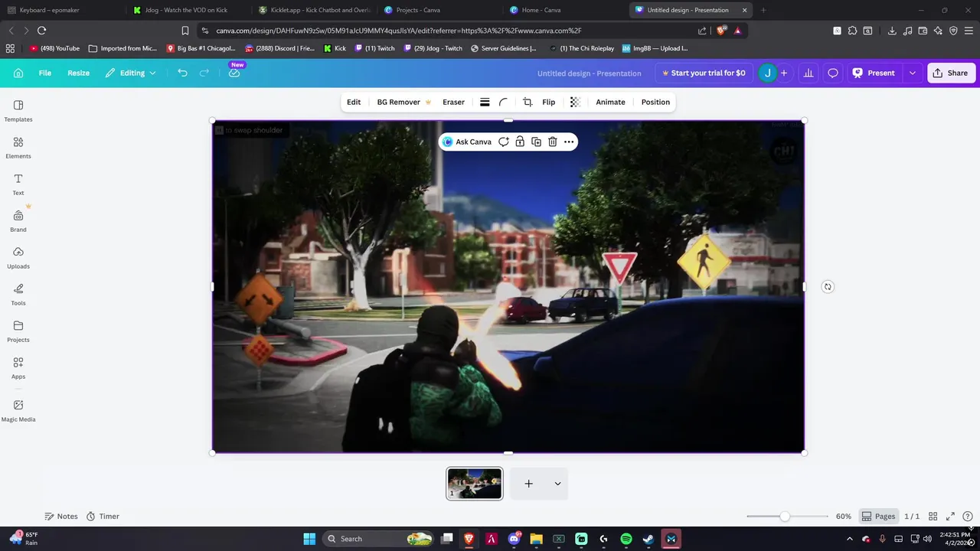Switch to the Projects - Canva browser tab
980x551 pixels.
pos(439,10)
